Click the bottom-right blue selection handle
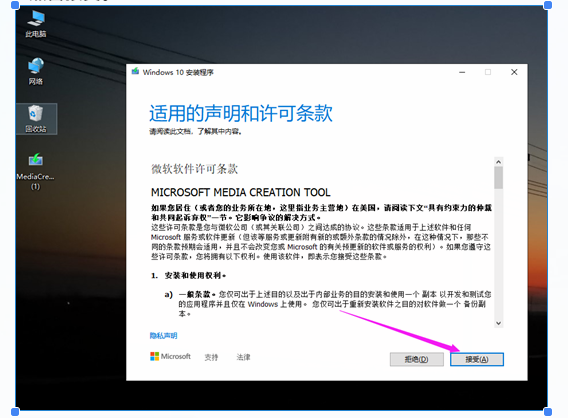 548,411
